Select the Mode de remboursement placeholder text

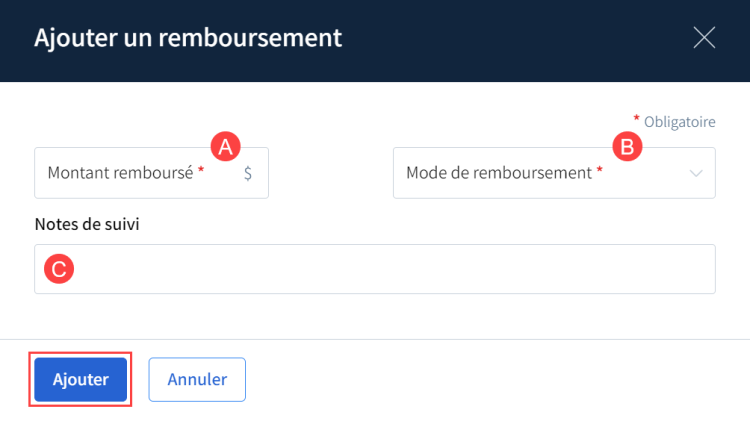pos(499,173)
